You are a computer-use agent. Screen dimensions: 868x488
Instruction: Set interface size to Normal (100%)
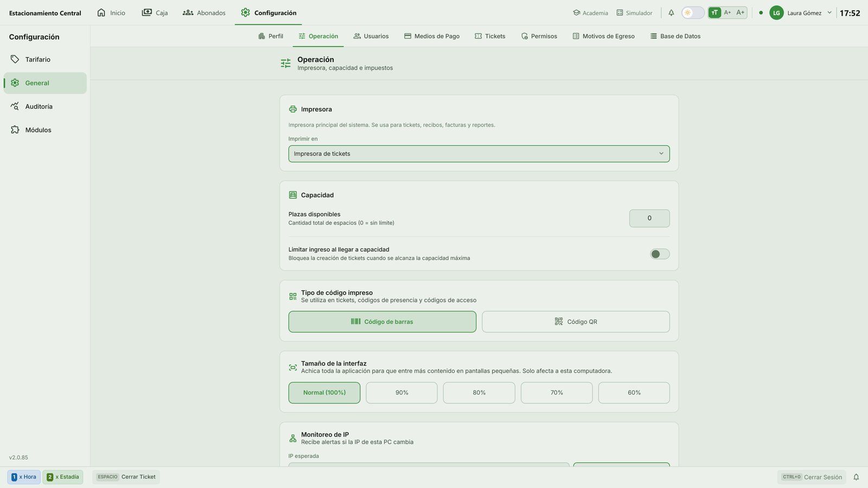(324, 393)
